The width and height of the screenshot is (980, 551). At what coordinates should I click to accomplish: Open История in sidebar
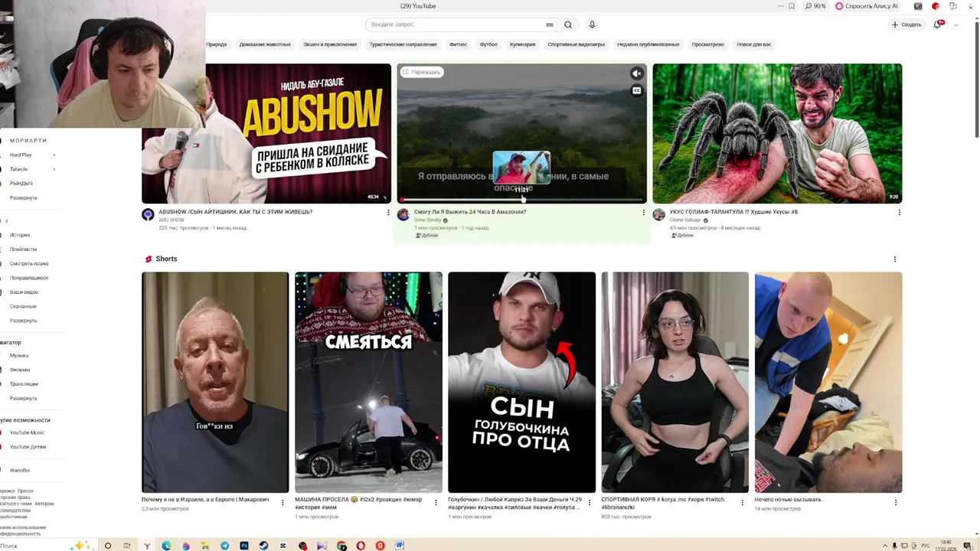pyautogui.click(x=19, y=235)
